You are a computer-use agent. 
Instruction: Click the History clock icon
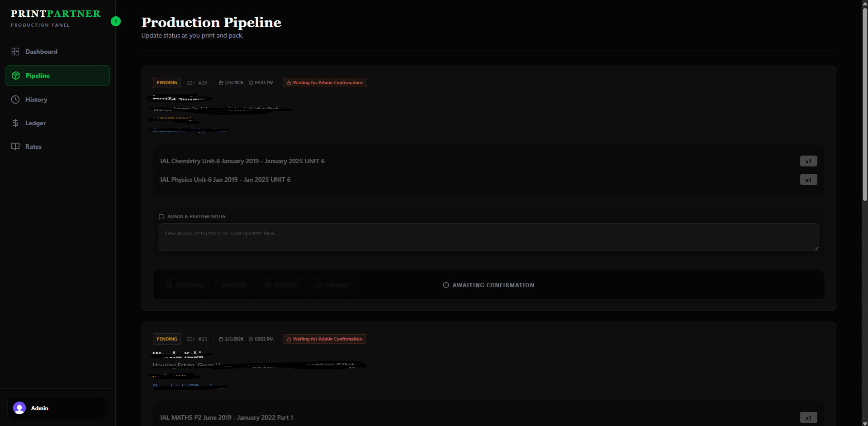[x=15, y=99]
